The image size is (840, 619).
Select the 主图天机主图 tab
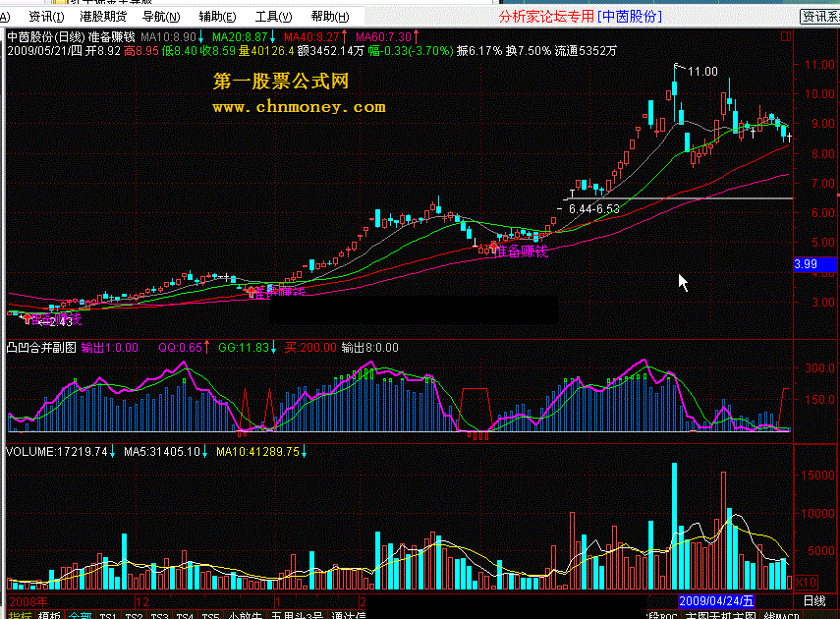(720, 615)
